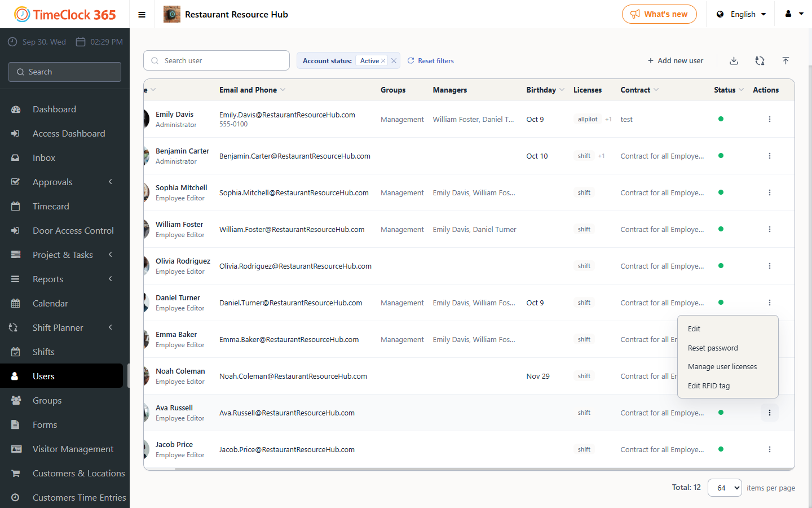The width and height of the screenshot is (812, 508).
Task: Open actions menu for Daniel Turner
Action: [769, 303]
